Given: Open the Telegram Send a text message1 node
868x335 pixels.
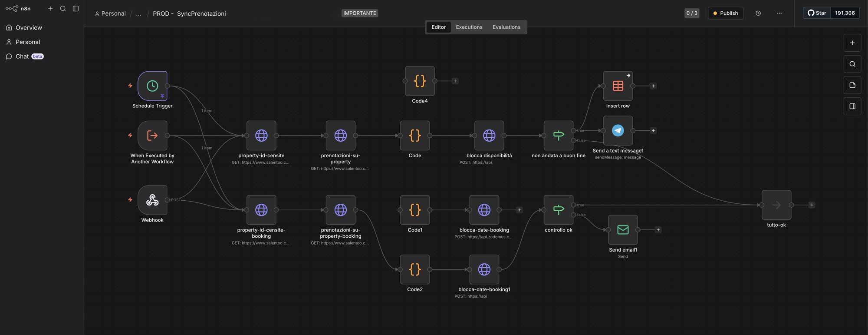Looking at the screenshot, I should click(618, 130).
